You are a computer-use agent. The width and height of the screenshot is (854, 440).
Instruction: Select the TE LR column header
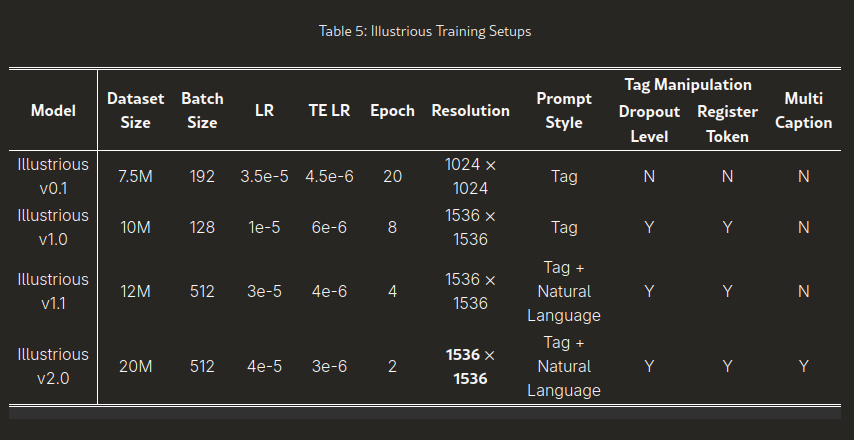pyautogui.click(x=329, y=111)
